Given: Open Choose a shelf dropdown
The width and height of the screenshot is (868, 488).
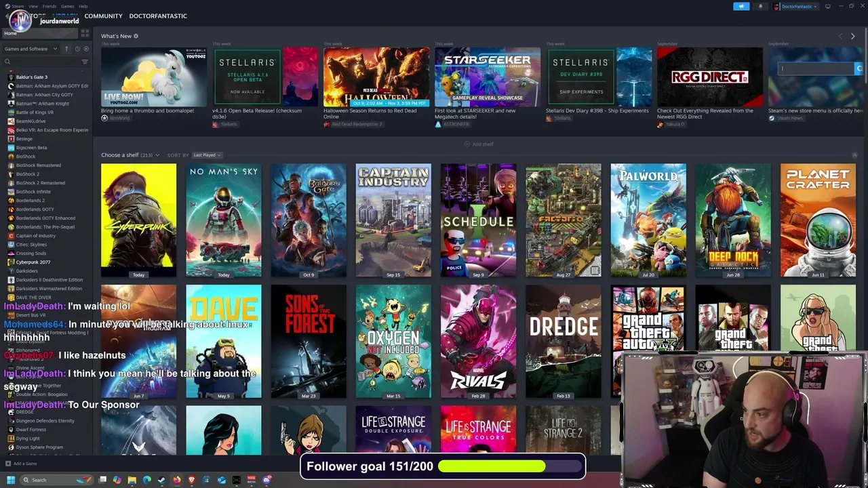Looking at the screenshot, I should click(130, 155).
